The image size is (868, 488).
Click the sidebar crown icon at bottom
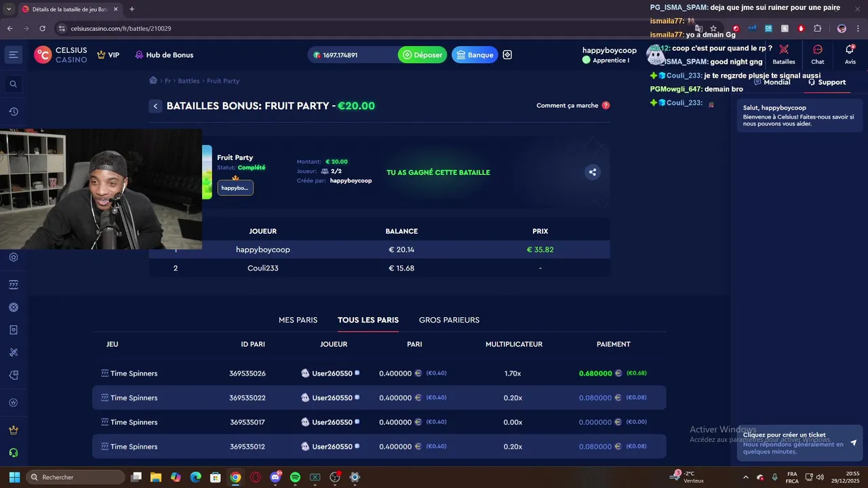[13, 430]
